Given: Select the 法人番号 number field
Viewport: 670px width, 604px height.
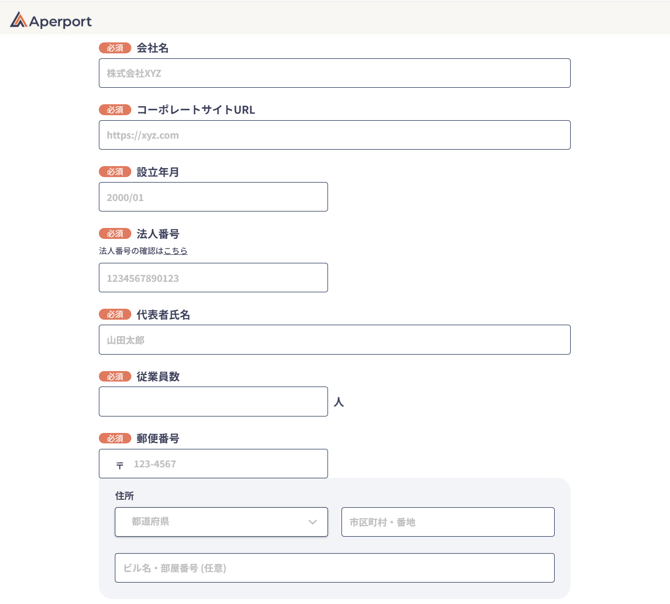Looking at the screenshot, I should pyautogui.click(x=213, y=278).
